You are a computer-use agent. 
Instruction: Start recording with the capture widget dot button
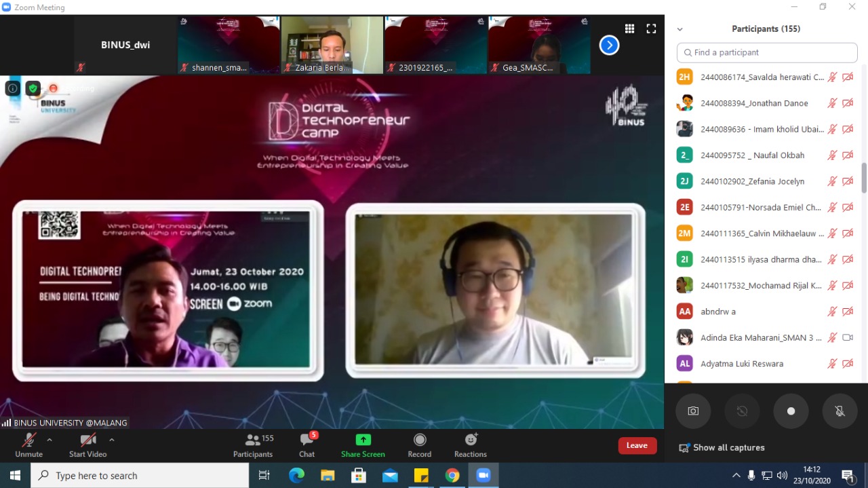click(x=791, y=411)
